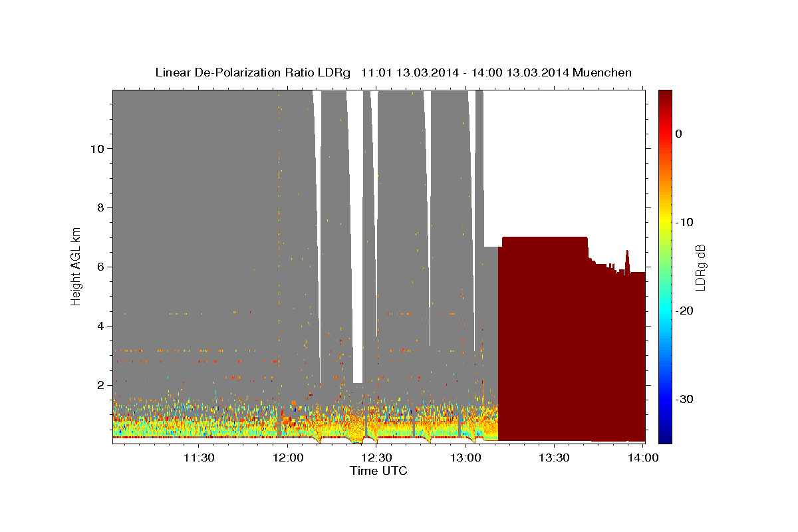Click the 12:30 time tick label

pyautogui.click(x=376, y=458)
